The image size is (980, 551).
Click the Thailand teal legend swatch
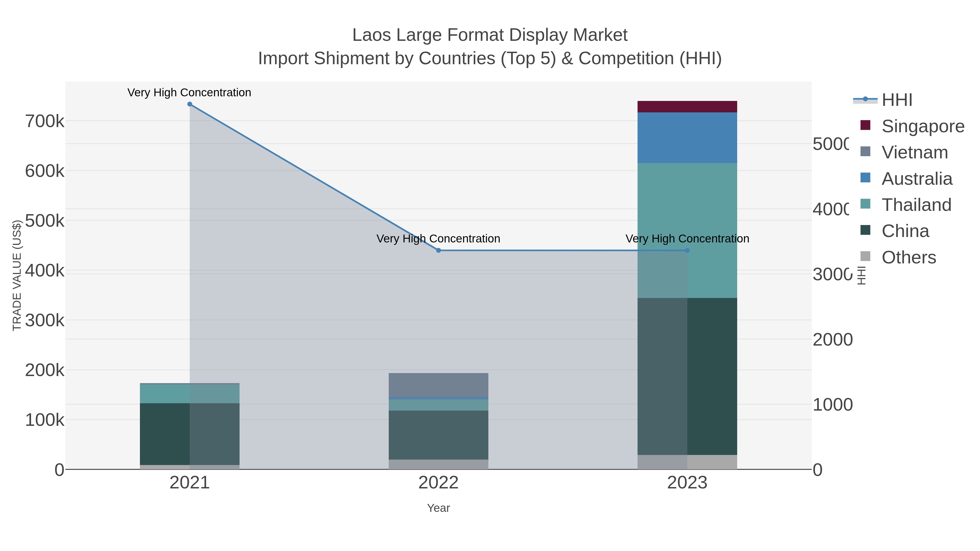(865, 204)
